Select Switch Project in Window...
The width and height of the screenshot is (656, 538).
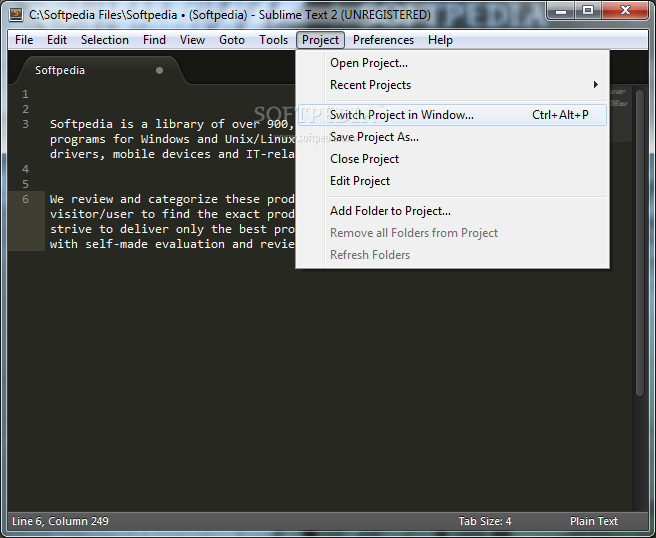point(452,115)
